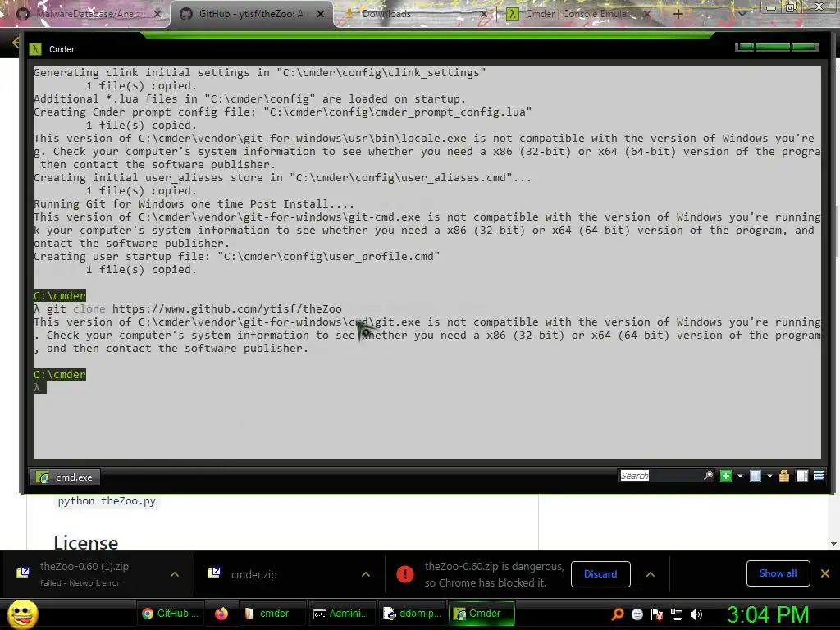Open dropdown arrow beside consoles list icon

tap(769, 476)
